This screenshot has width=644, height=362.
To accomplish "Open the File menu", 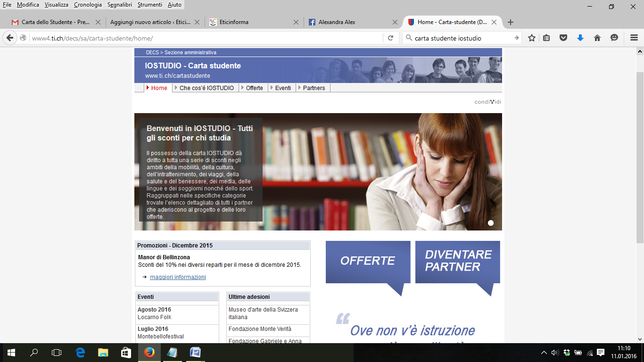I will pos(7,5).
